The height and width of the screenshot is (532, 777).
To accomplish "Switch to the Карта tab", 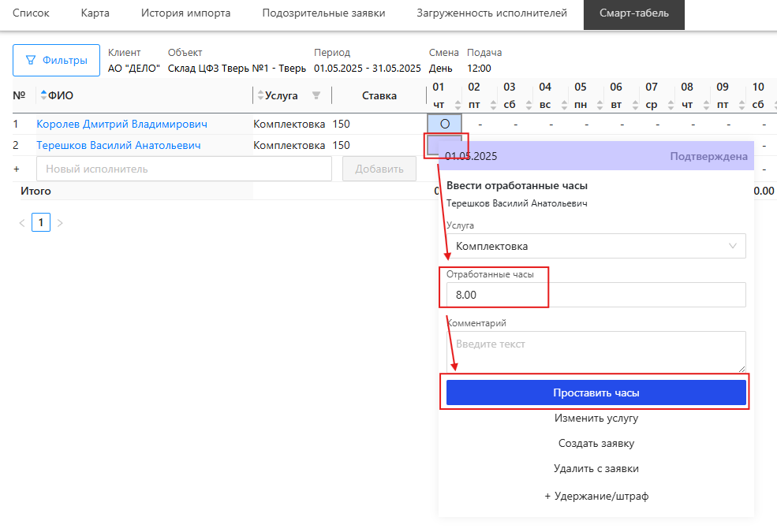I will point(95,13).
